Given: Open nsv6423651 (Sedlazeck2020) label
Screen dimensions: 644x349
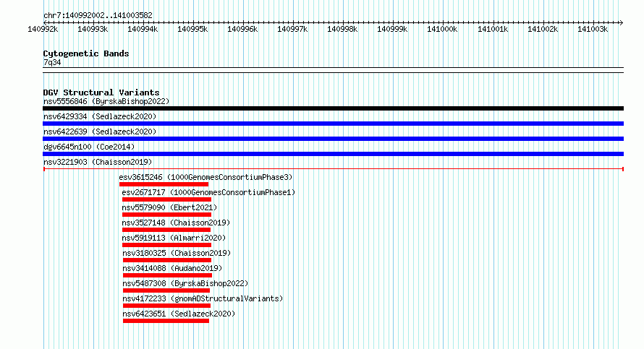Looking at the screenshot, I should pyautogui.click(x=179, y=314).
